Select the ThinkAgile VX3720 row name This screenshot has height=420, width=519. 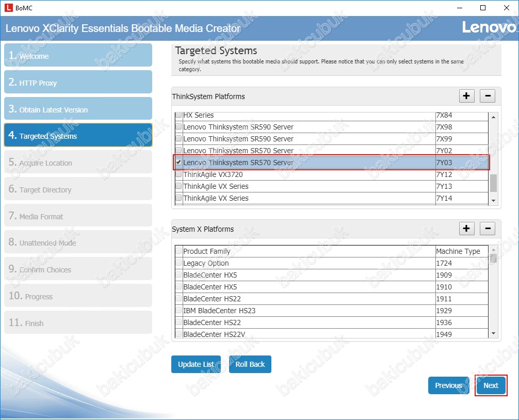click(213, 174)
